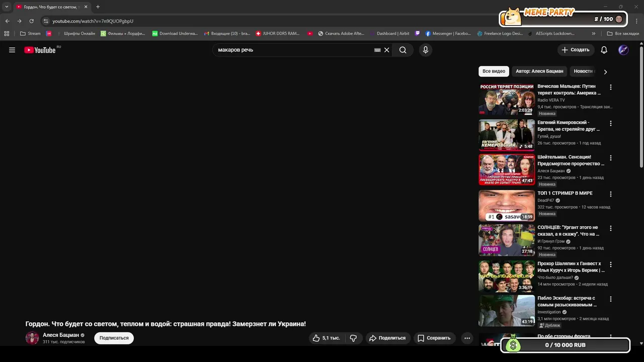Subscribe with the Подписаться button
The image size is (644, 362).
point(114,338)
